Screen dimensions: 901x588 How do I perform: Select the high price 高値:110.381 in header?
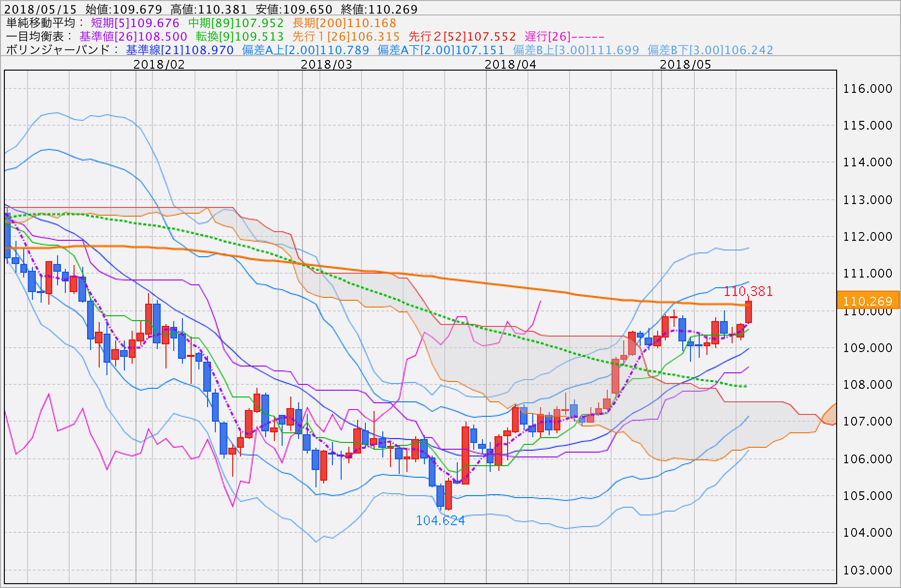click(x=209, y=9)
